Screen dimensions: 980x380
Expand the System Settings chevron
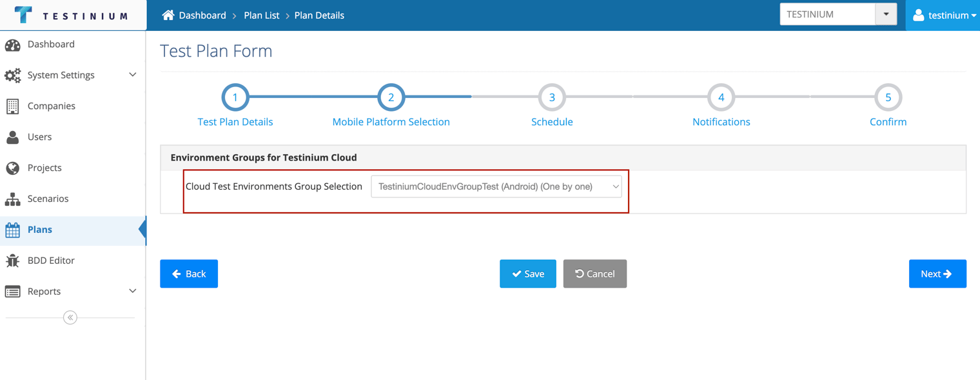[132, 75]
